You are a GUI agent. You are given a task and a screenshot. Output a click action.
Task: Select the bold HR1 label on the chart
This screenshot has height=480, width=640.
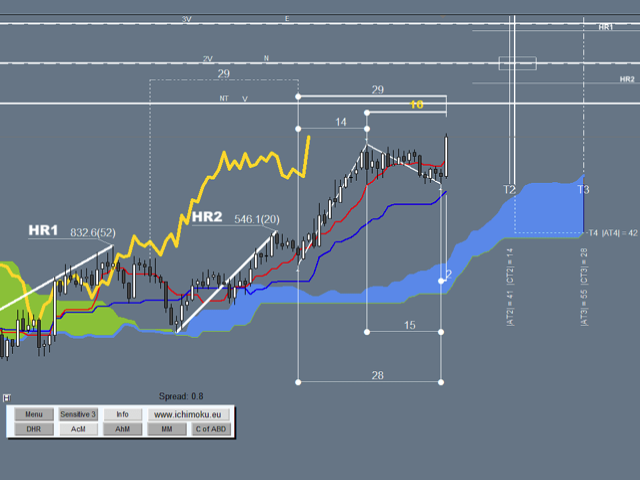click(43, 230)
